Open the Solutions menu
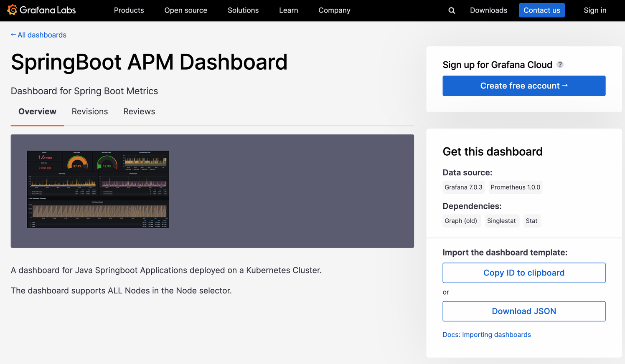The width and height of the screenshot is (625, 364). tap(243, 10)
